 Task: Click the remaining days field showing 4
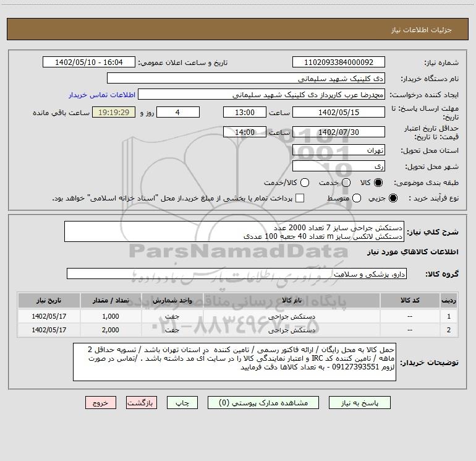click(178, 112)
